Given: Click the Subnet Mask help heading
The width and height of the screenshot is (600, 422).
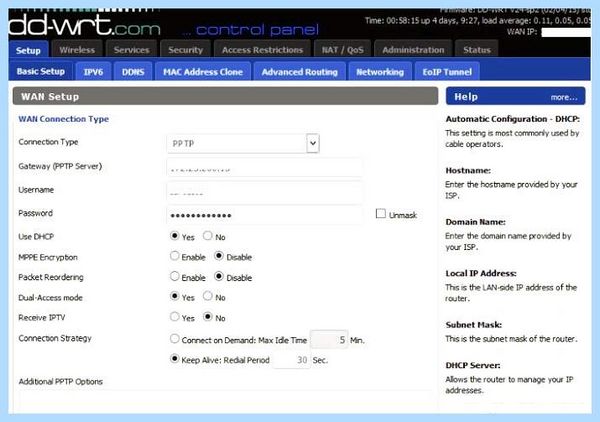Looking at the screenshot, I should (x=474, y=325).
